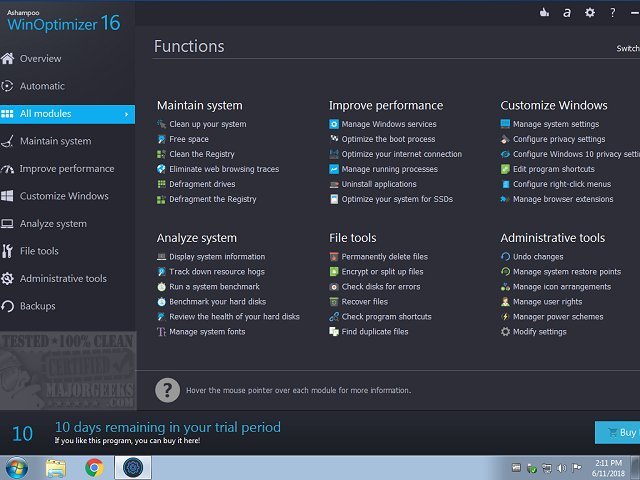Open Check disks for errors

(x=381, y=287)
